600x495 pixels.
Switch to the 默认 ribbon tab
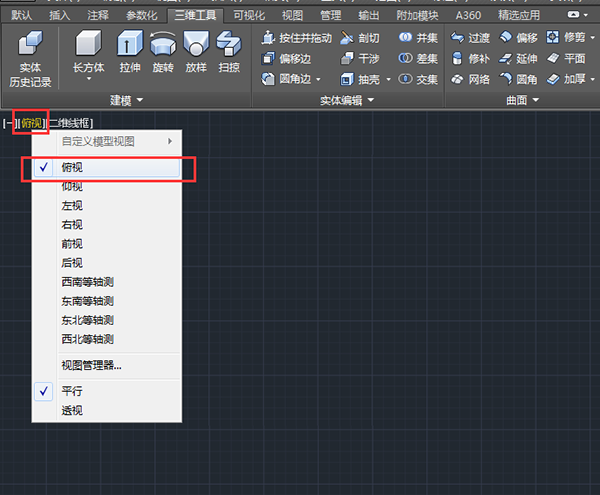coord(21,15)
